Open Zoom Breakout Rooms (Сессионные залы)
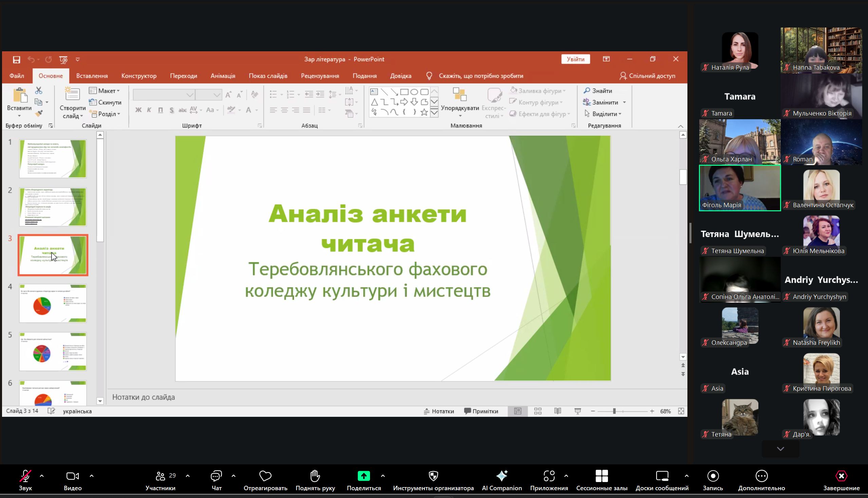The width and height of the screenshot is (868, 498). pyautogui.click(x=602, y=476)
